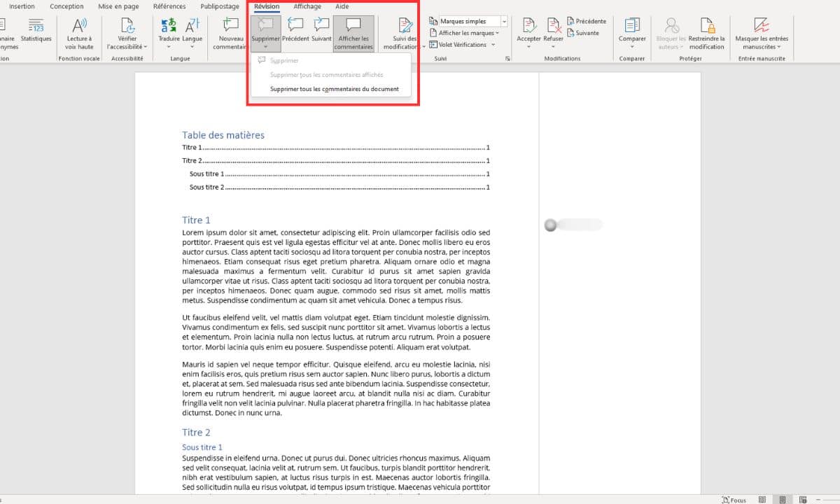Image resolution: width=840 pixels, height=504 pixels.
Task: Expand the Afficher les marques arrow
Action: [x=497, y=33]
